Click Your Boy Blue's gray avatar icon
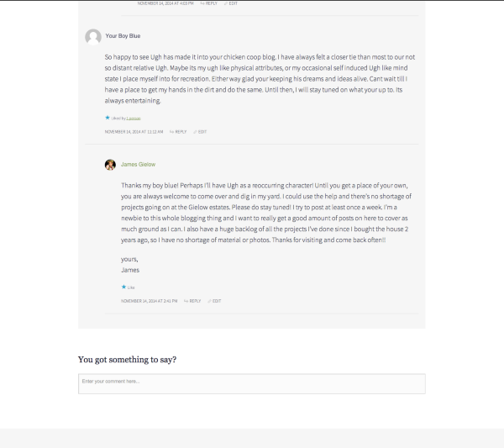Viewport: 504px width, 448px height. 93,36
